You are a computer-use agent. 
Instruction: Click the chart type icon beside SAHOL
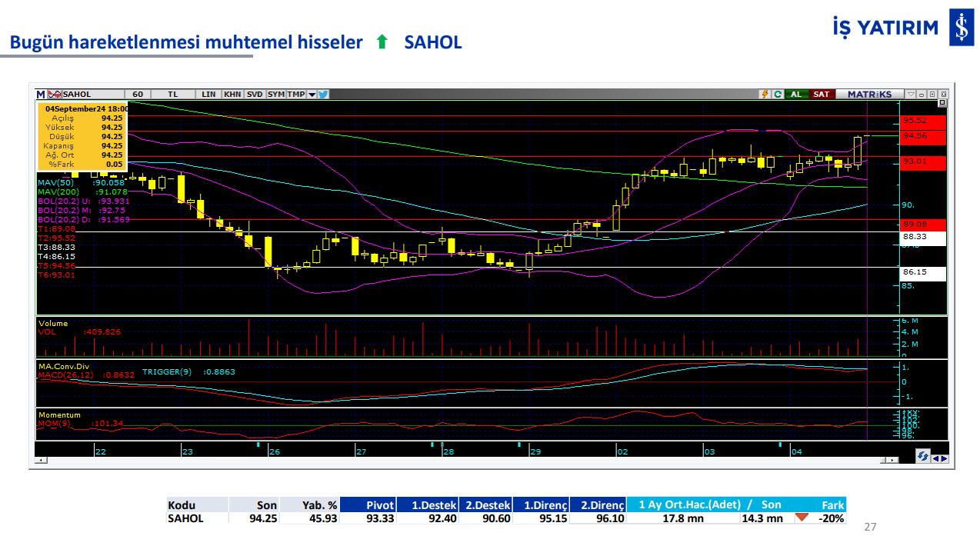(x=55, y=94)
